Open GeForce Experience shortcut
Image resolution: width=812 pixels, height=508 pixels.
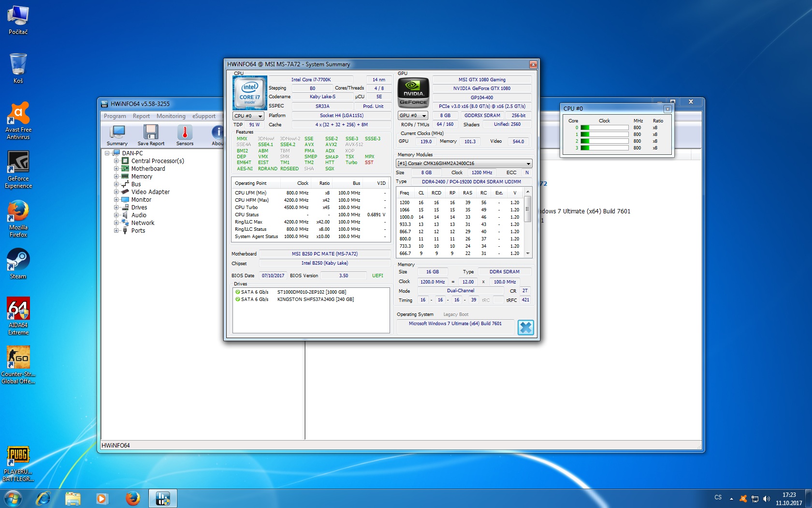[x=18, y=169]
